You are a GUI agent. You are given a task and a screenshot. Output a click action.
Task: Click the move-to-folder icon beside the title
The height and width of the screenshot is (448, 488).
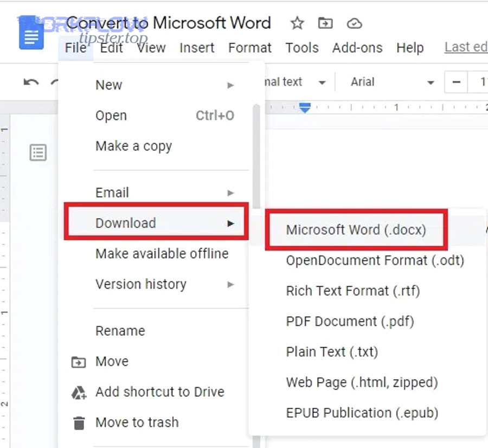pos(325,23)
